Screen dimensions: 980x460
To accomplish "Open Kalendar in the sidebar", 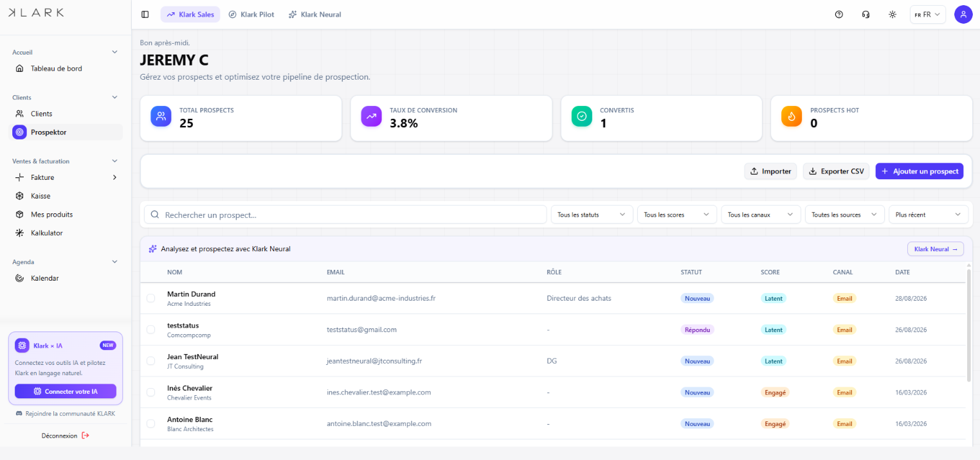I will (67, 278).
